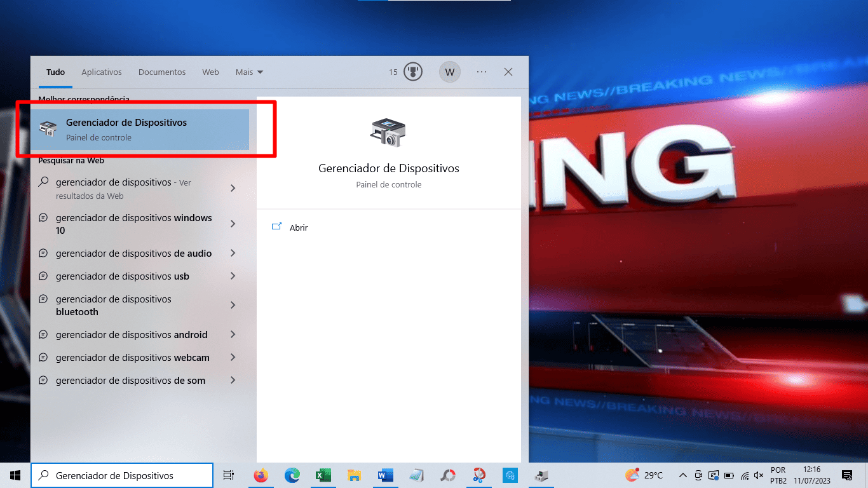
Task: Open the Mais dropdown in search
Action: 248,72
